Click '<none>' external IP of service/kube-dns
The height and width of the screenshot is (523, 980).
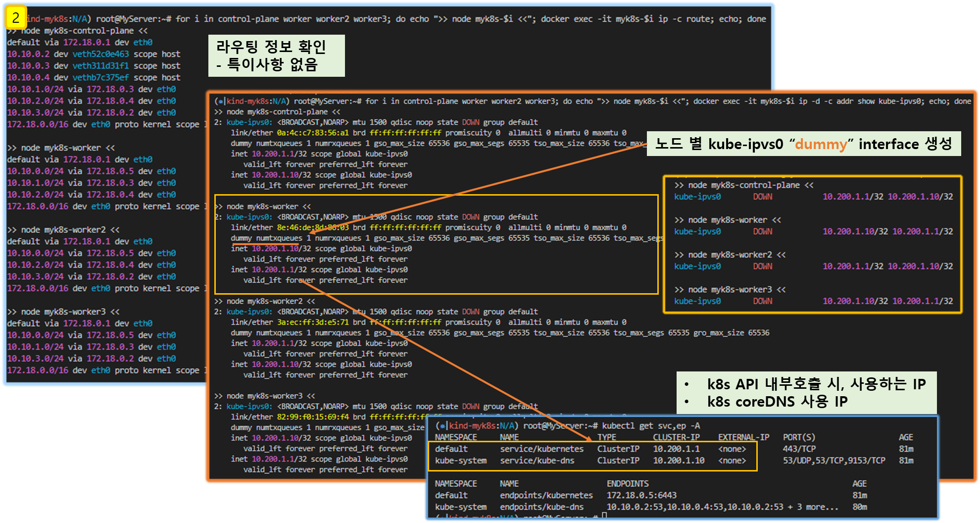click(732, 461)
